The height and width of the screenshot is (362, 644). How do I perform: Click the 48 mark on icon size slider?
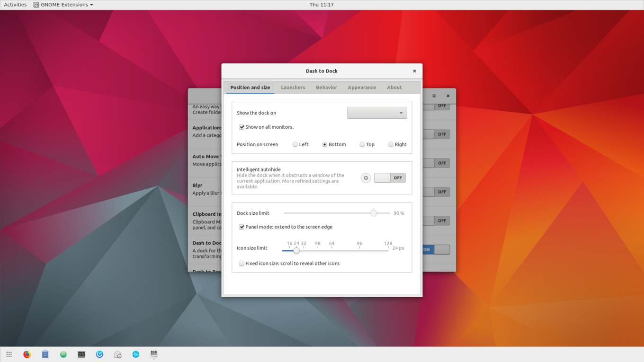[x=317, y=244]
